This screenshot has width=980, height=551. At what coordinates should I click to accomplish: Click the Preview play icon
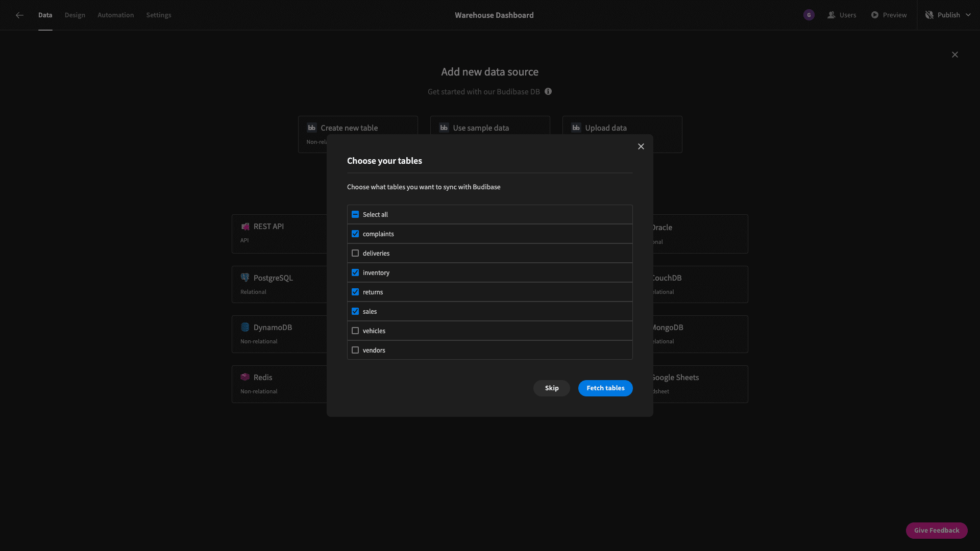875,15
